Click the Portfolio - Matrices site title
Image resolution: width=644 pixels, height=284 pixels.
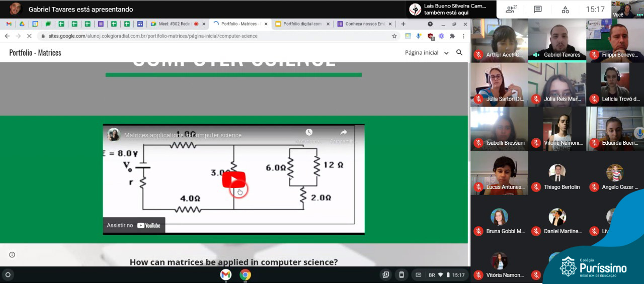[35, 53]
